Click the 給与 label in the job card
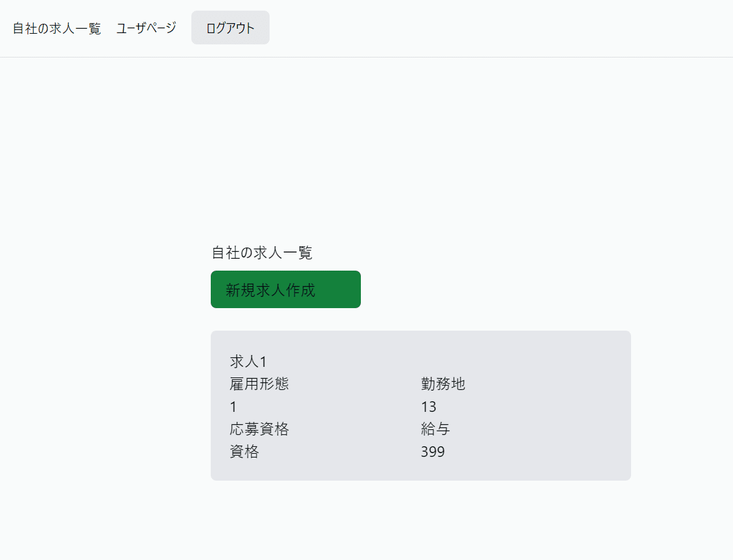 pos(435,429)
